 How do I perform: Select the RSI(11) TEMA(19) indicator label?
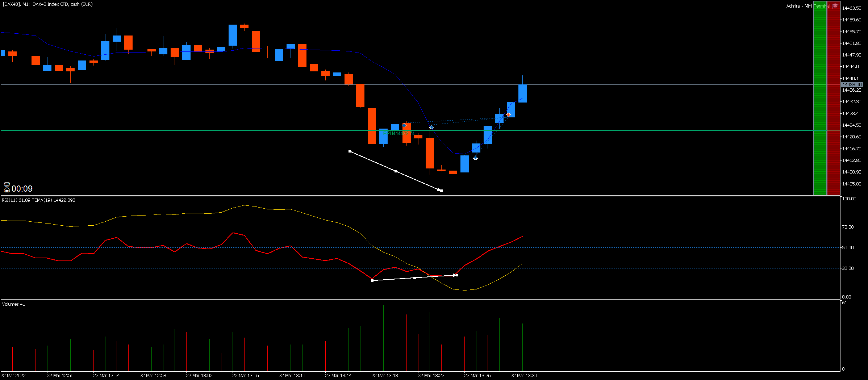click(39, 200)
